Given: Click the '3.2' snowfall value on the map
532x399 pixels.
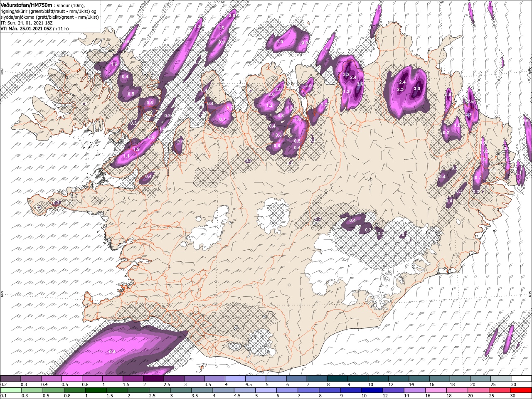Looking at the screenshot, I should point(346,74).
